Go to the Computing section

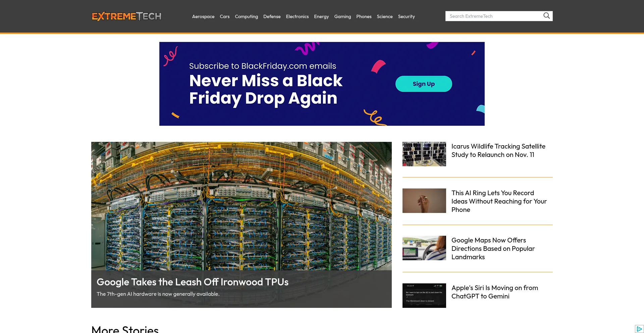point(247,16)
